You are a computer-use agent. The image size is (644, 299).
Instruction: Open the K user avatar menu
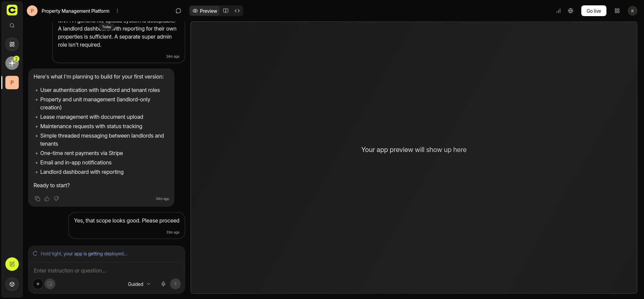click(633, 11)
